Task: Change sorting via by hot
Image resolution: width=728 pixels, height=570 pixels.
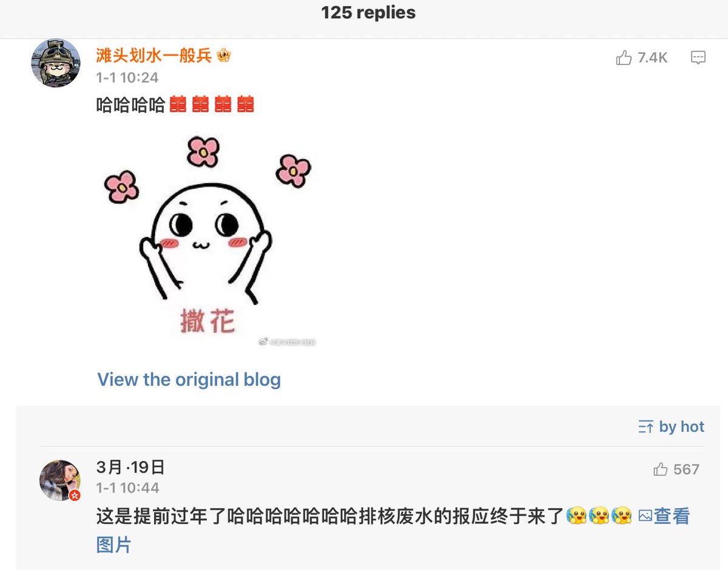Action: coord(681,427)
